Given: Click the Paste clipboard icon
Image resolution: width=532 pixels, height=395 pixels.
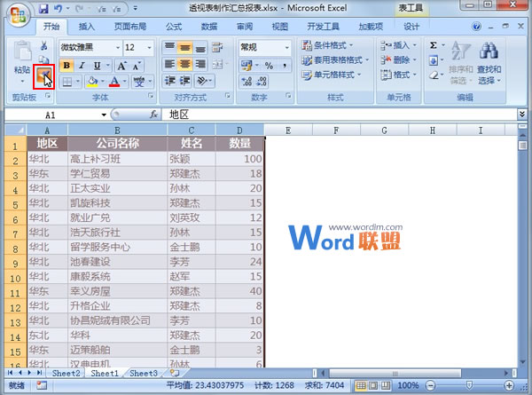Looking at the screenshot, I should (22, 51).
